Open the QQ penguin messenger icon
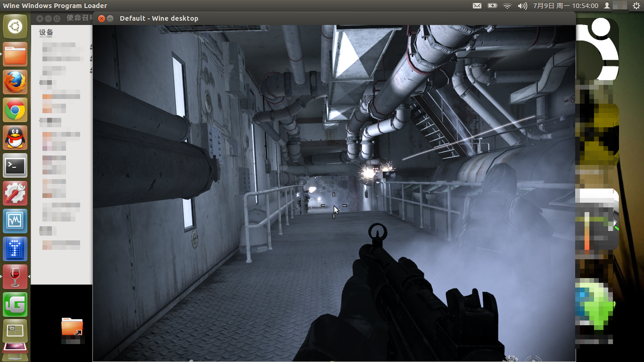The height and width of the screenshot is (362, 644). [15, 138]
